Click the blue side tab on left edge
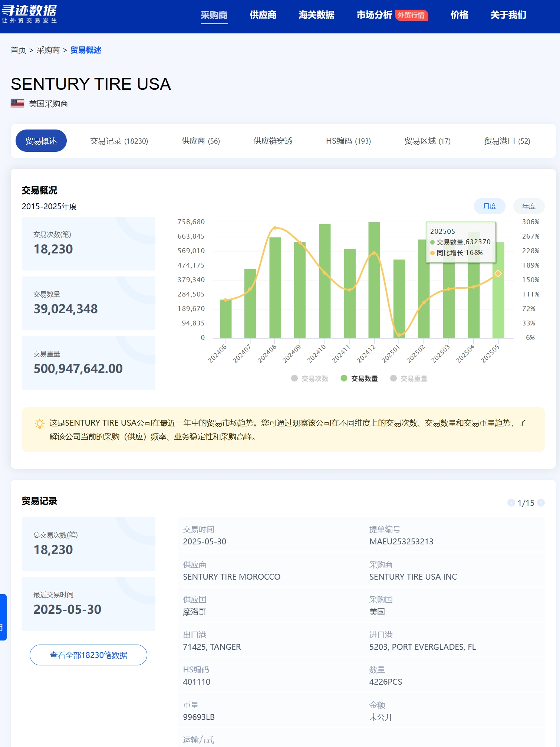 tap(3, 617)
